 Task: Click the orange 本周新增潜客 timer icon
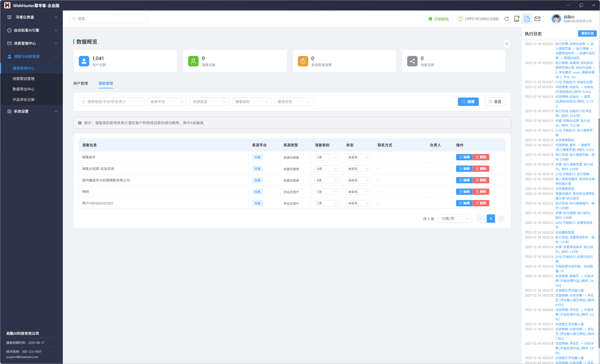click(303, 61)
